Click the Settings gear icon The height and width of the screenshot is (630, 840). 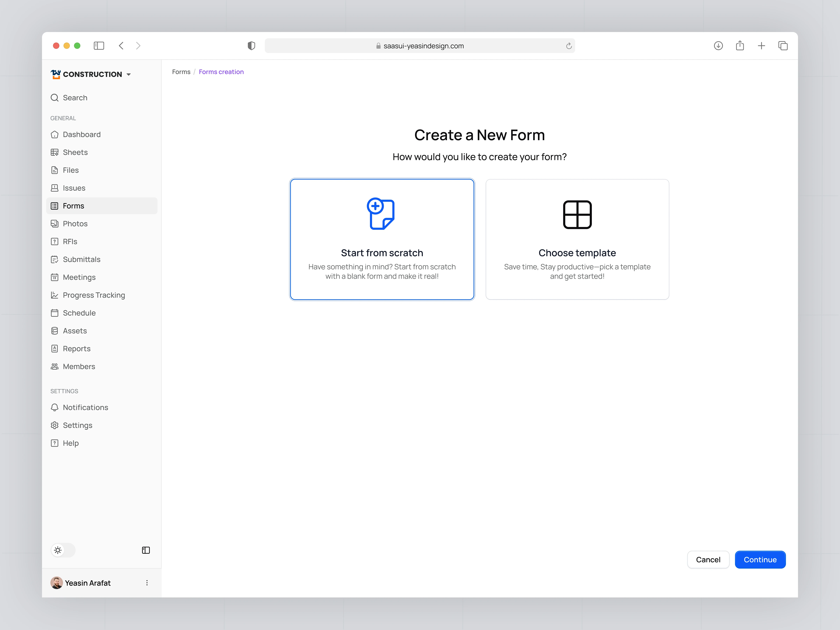click(55, 425)
